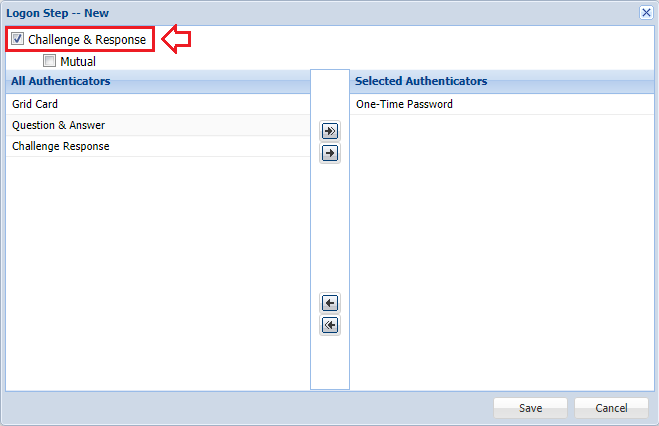Click the single right arrow add button
The image size is (659, 426).
(330, 153)
